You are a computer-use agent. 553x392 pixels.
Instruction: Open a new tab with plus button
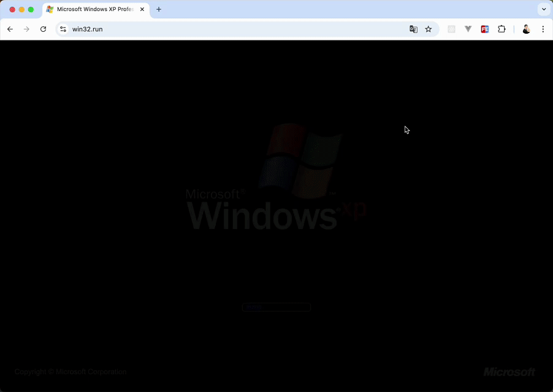click(159, 9)
